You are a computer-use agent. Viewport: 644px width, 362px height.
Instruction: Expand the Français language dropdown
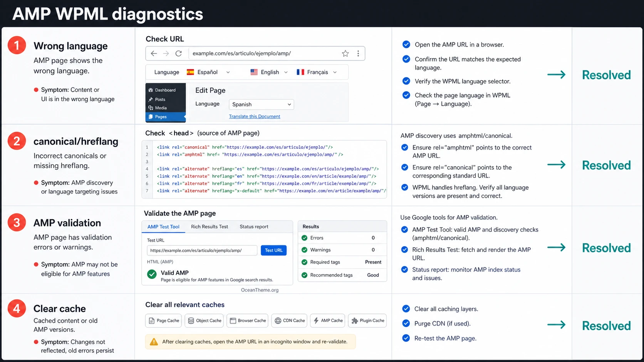click(x=335, y=72)
